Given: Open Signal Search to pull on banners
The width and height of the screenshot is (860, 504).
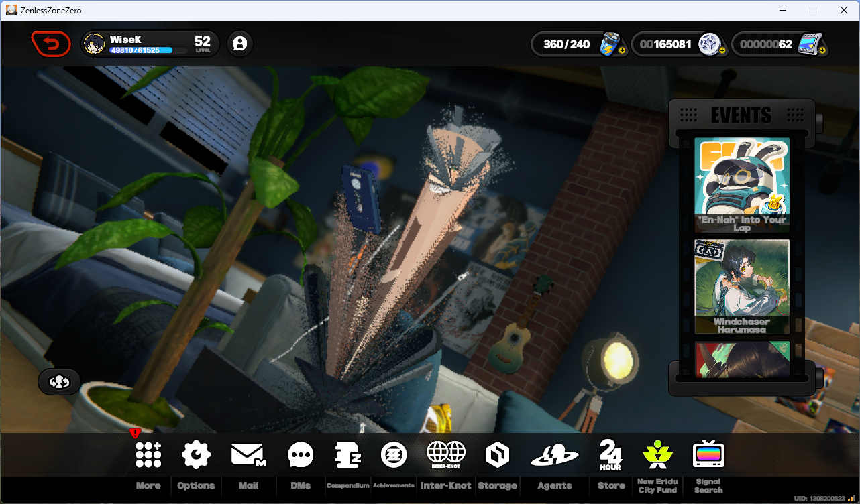Looking at the screenshot, I should (708, 454).
